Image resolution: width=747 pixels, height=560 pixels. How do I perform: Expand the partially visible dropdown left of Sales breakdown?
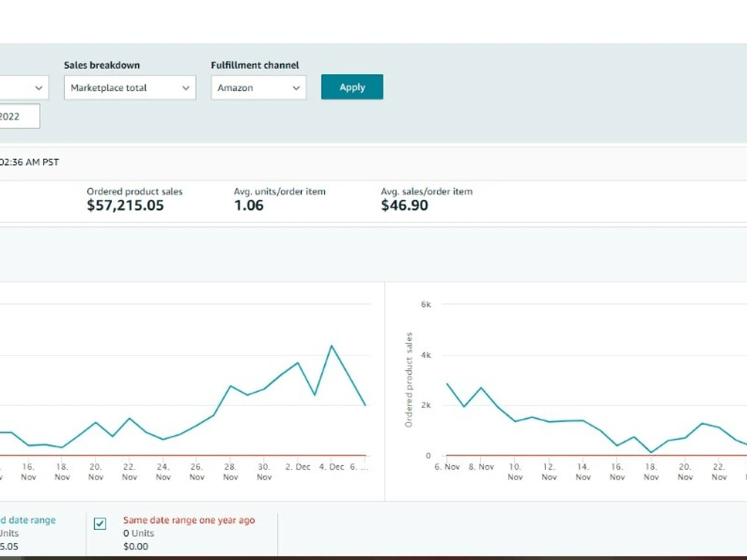[24, 87]
